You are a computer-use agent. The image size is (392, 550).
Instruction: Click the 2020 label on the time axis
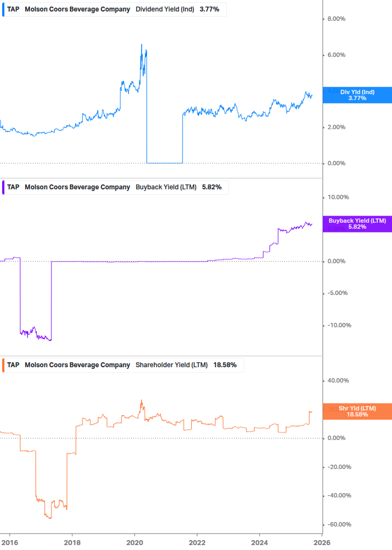click(134, 543)
